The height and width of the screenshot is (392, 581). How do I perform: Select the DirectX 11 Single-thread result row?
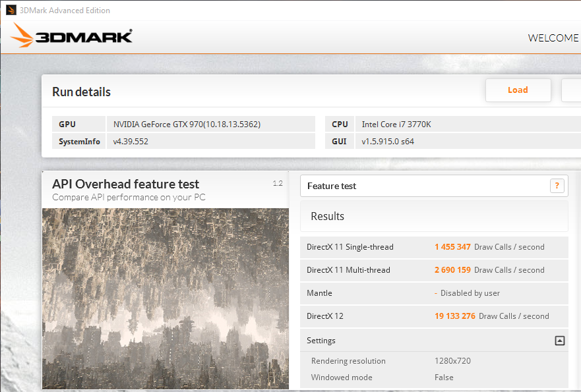pyautogui.click(x=434, y=247)
